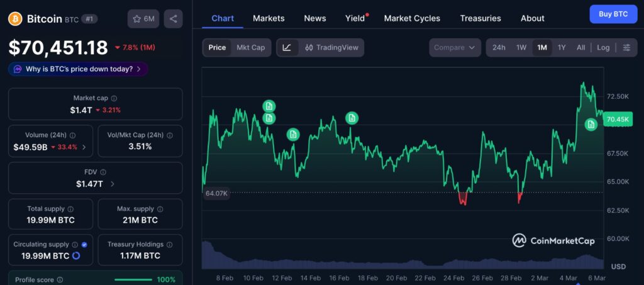The height and width of the screenshot is (285, 644).
Task: Open news marker near 6 Mar
Action: (x=591, y=124)
